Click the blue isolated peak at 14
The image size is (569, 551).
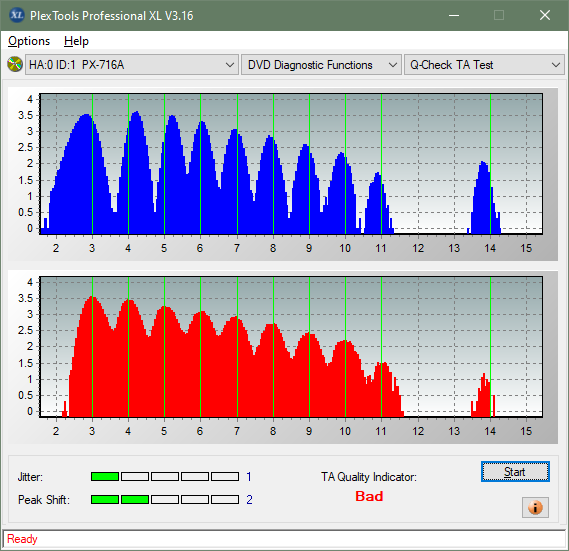483,163
